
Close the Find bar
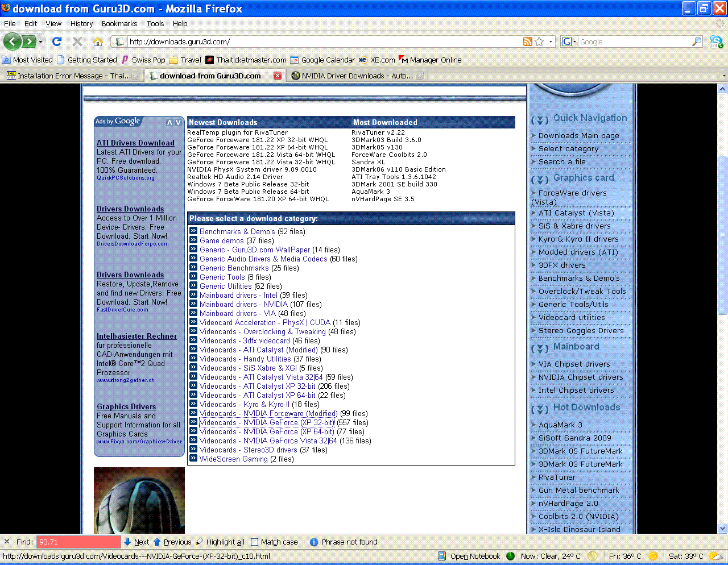[x=7, y=542]
